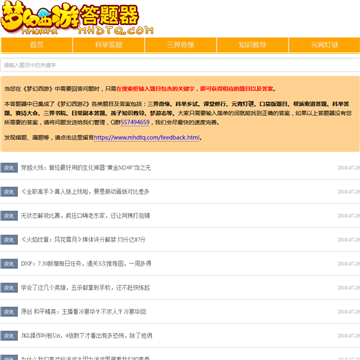360x360 pixels.
Task: Go to the 首页 nav tab
Action: coord(37,45)
